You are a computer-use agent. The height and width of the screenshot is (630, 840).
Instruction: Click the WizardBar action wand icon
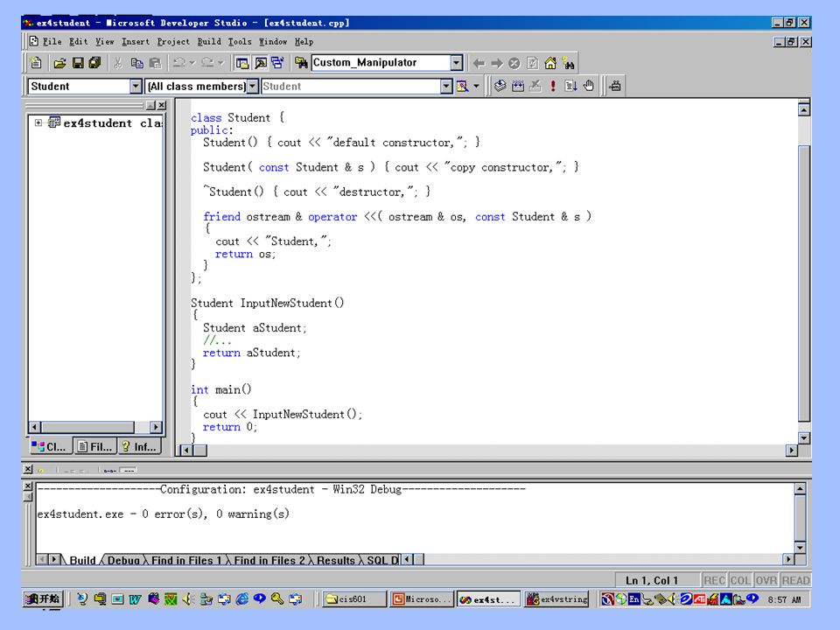(x=462, y=86)
